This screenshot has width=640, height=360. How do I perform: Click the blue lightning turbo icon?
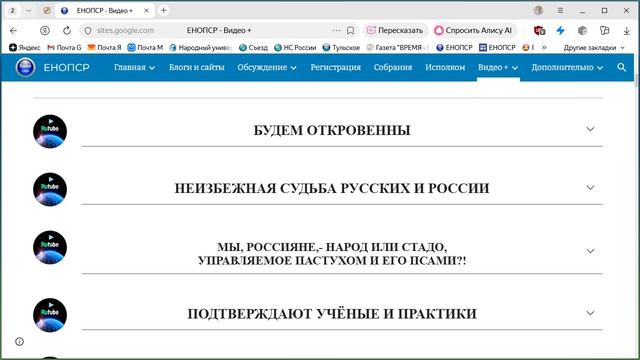560,31
